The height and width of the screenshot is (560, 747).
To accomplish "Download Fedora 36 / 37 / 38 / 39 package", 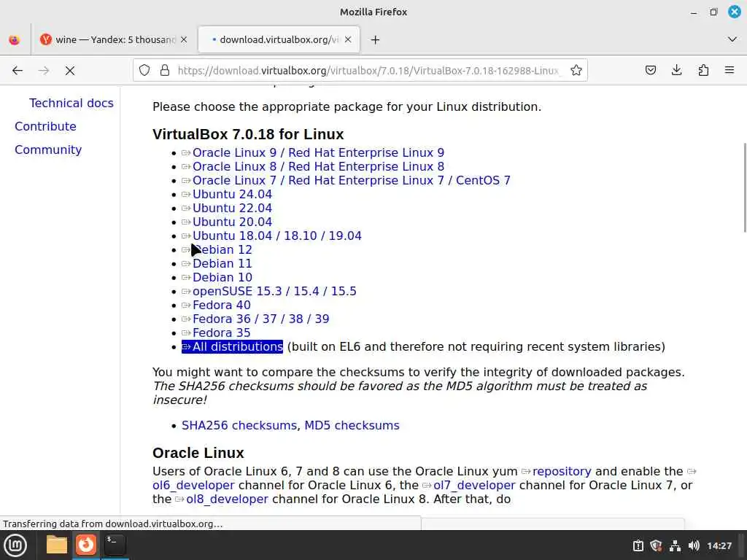I will 260,319.
